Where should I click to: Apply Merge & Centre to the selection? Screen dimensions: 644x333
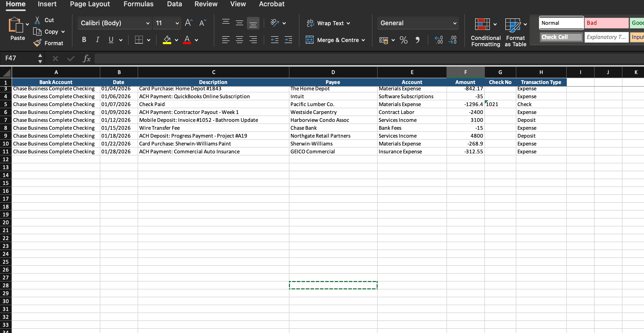[335, 40]
